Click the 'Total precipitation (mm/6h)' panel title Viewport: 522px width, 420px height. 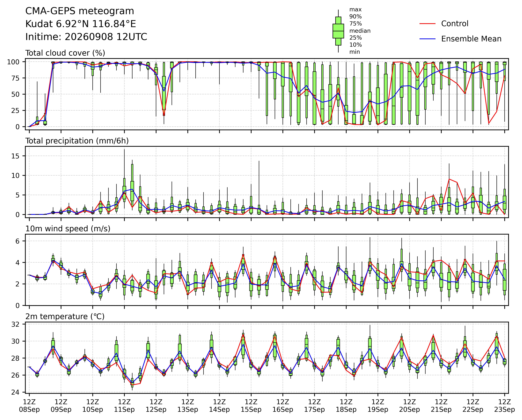[x=77, y=141]
